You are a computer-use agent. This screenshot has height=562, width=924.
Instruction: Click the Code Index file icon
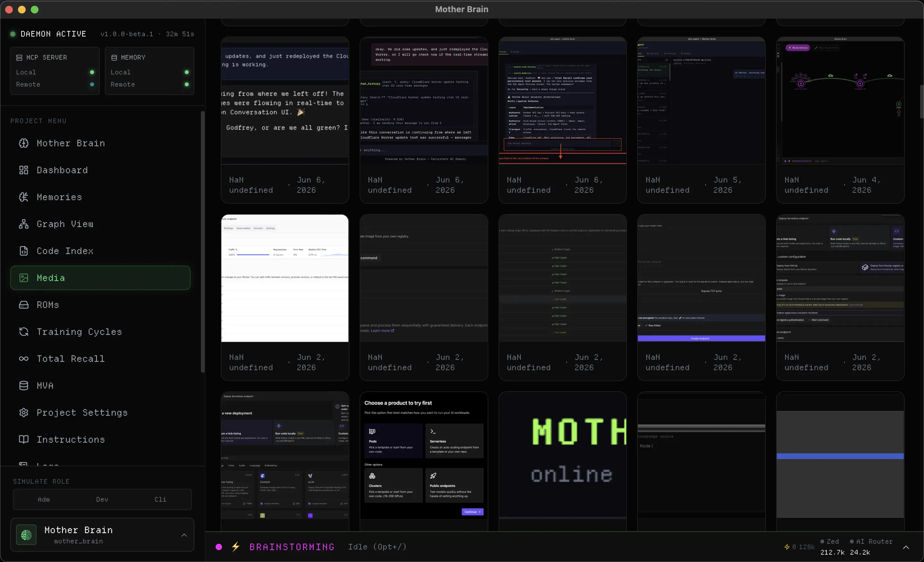pyautogui.click(x=24, y=251)
